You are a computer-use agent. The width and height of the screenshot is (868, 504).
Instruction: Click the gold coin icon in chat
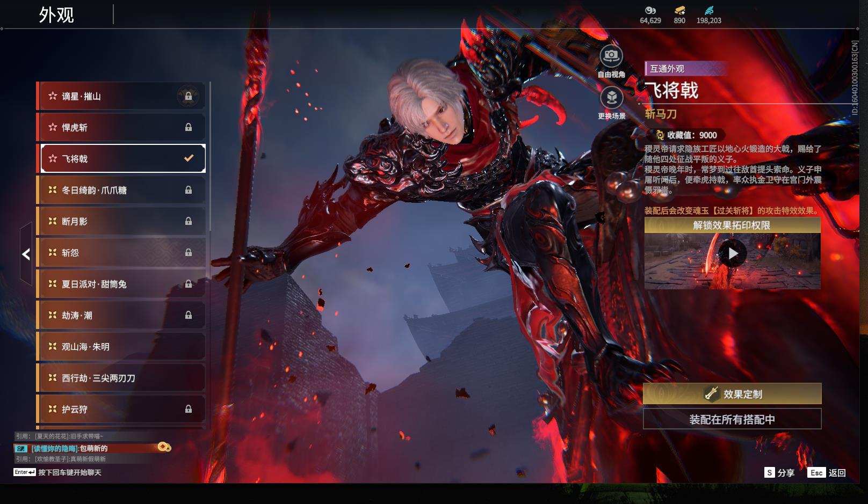pos(164,447)
